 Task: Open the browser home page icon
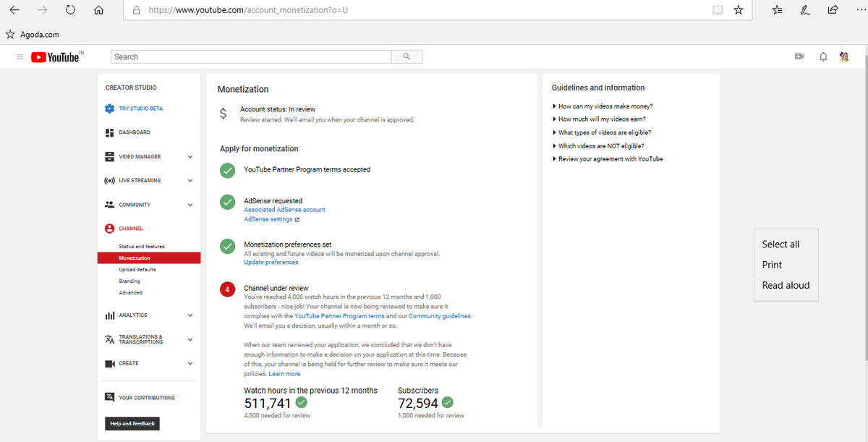[100, 11]
